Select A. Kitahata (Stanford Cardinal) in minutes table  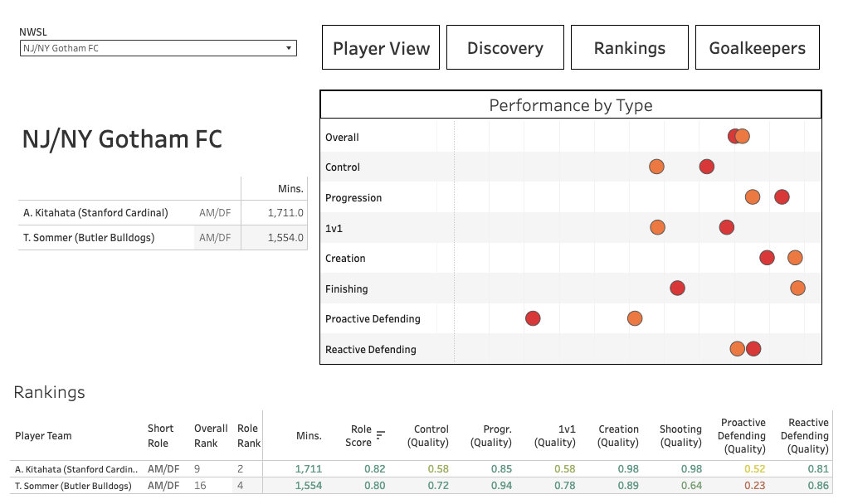coord(95,212)
